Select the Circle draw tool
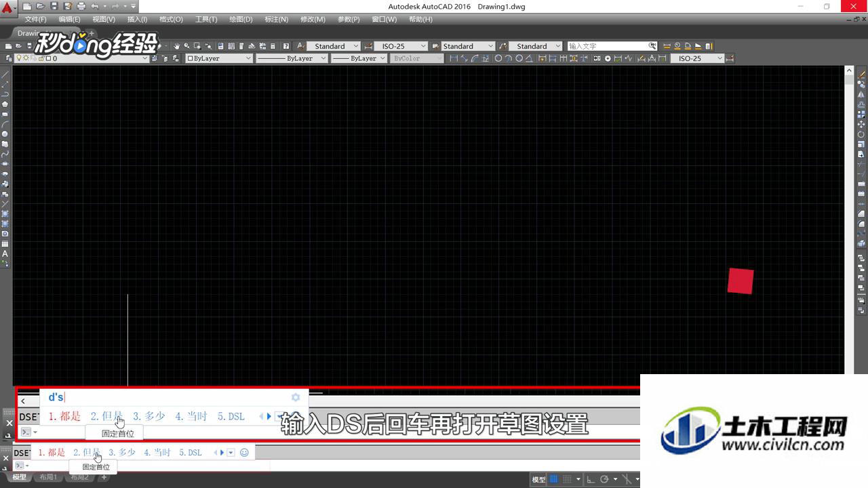The height and width of the screenshot is (488, 868). point(5,134)
